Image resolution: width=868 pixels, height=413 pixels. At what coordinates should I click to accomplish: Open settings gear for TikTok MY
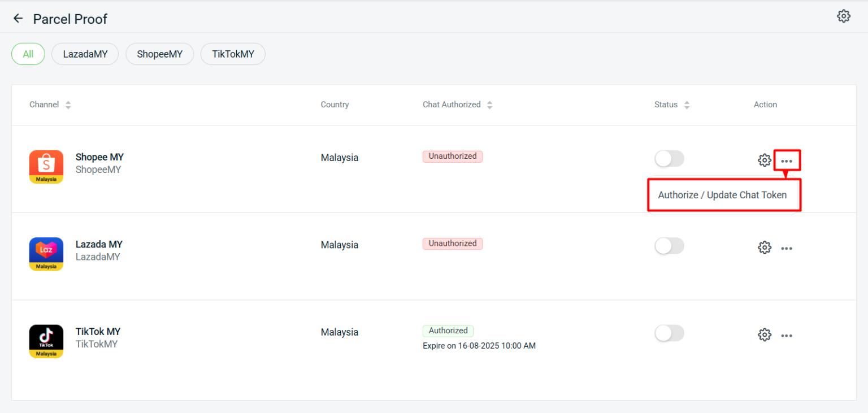pos(765,335)
